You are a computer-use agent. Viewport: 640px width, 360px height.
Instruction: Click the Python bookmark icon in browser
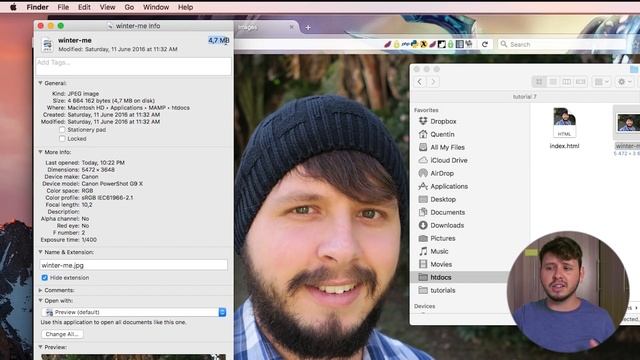click(414, 44)
